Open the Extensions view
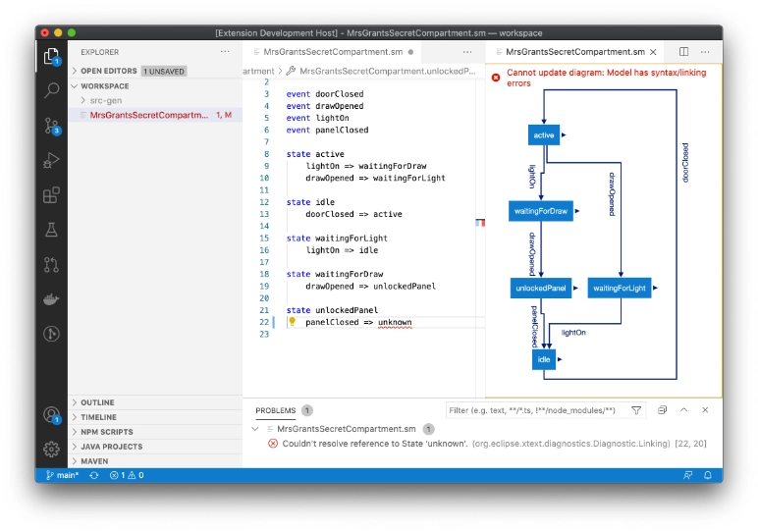758x532 pixels. [51, 195]
